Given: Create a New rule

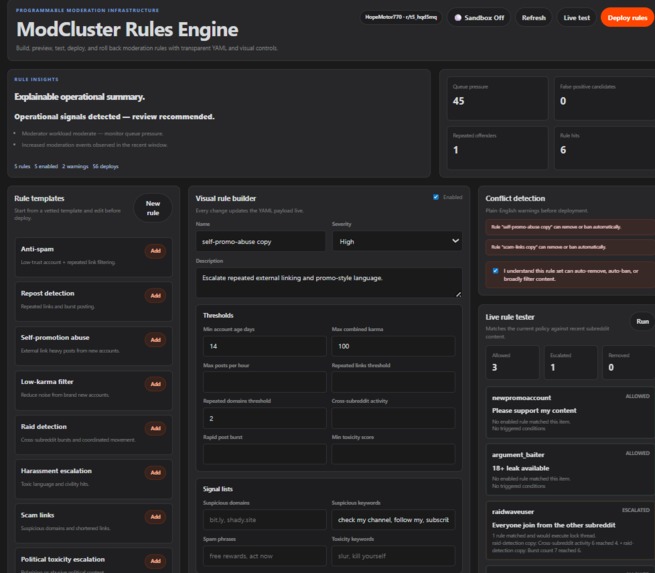Looking at the screenshot, I should tap(153, 208).
